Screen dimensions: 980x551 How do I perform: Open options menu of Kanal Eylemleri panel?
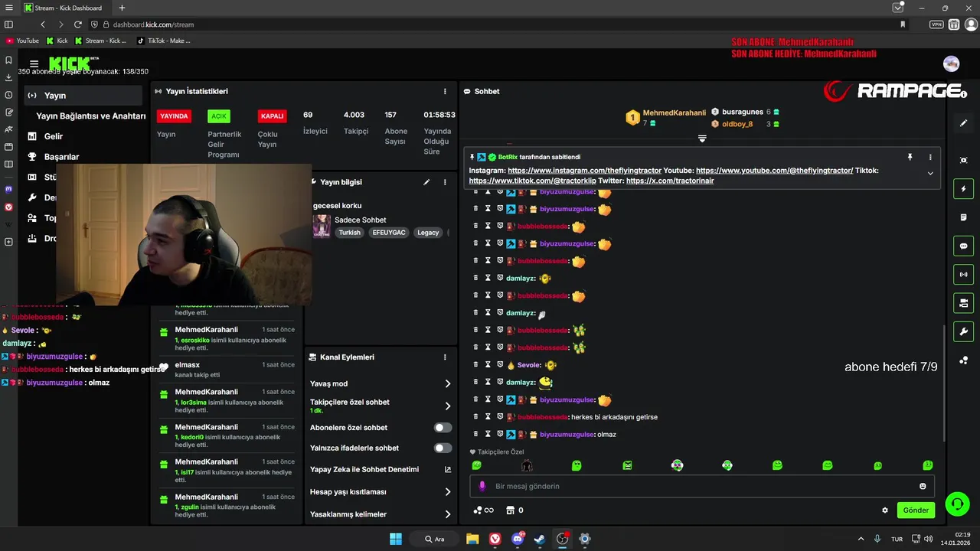click(x=445, y=357)
